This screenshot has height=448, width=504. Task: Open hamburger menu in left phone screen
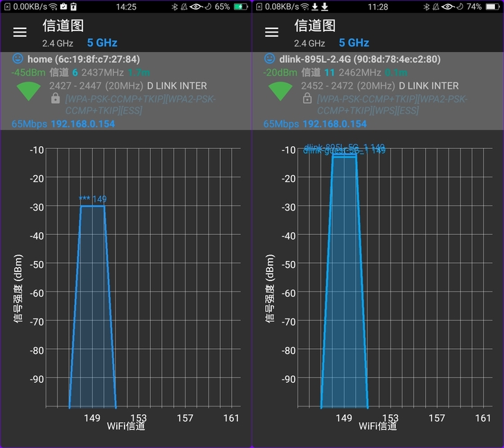point(19,32)
